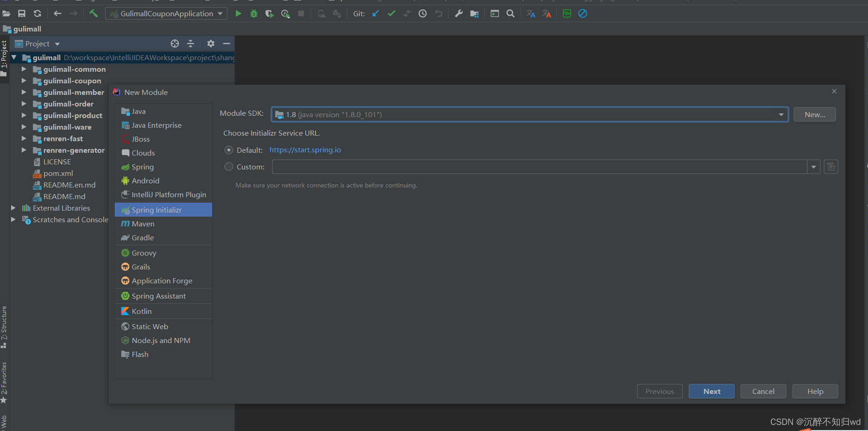Image resolution: width=868 pixels, height=431 pixels.
Task: Select gulimall-member in the project tree
Action: (74, 92)
